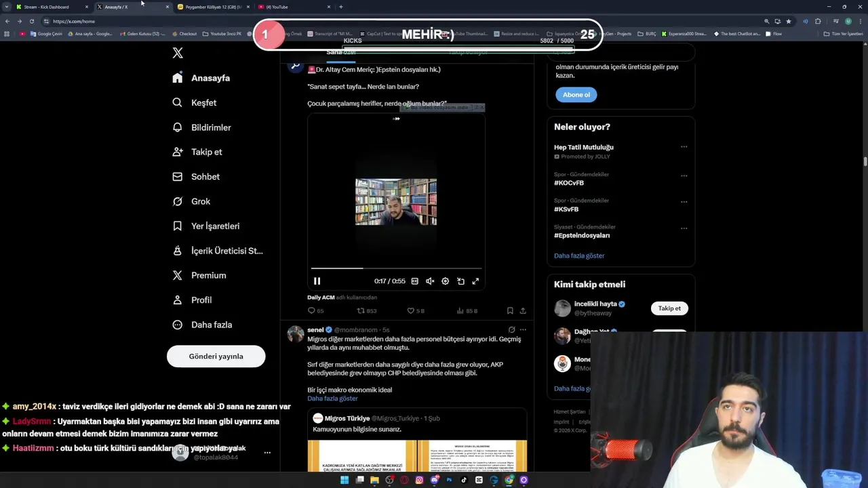Open Sohbet messages
The width and height of the screenshot is (868, 488).
(x=196, y=176)
